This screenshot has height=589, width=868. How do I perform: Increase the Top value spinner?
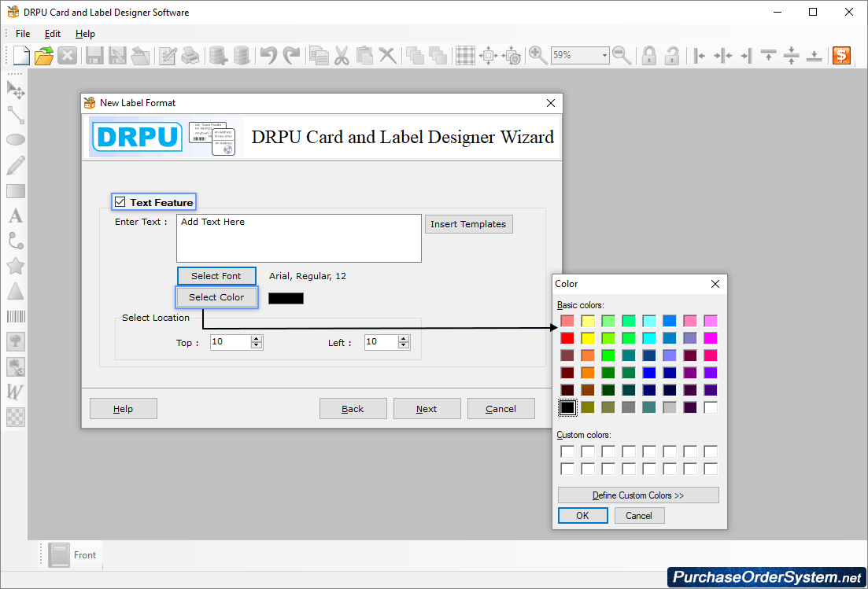256,338
